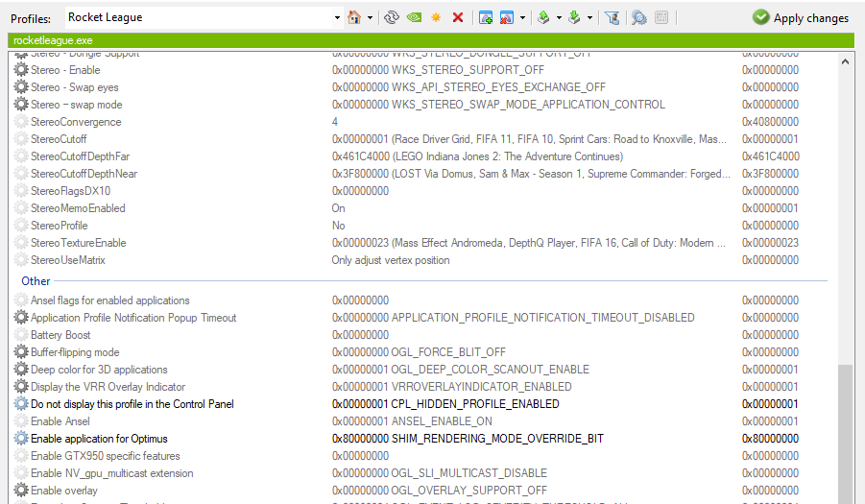This screenshot has height=504, width=865.
Task: Click the remove application from profile icon
Action: 506,17
